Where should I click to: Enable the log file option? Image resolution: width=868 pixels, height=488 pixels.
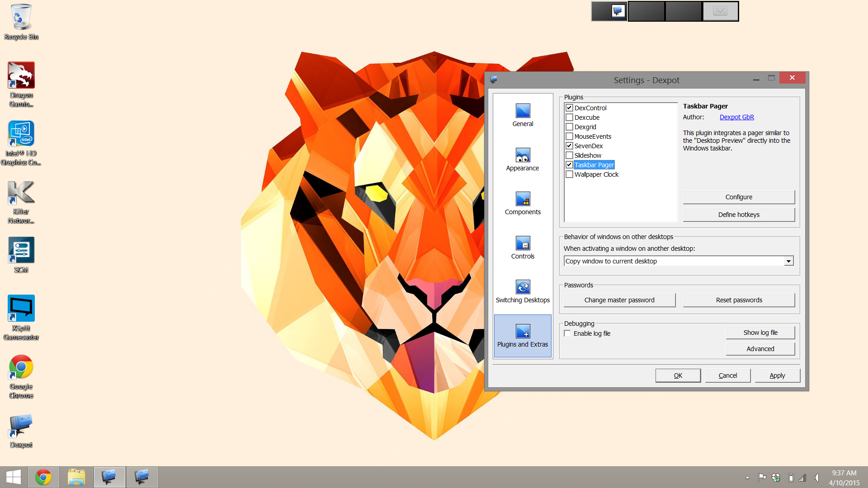click(x=567, y=333)
